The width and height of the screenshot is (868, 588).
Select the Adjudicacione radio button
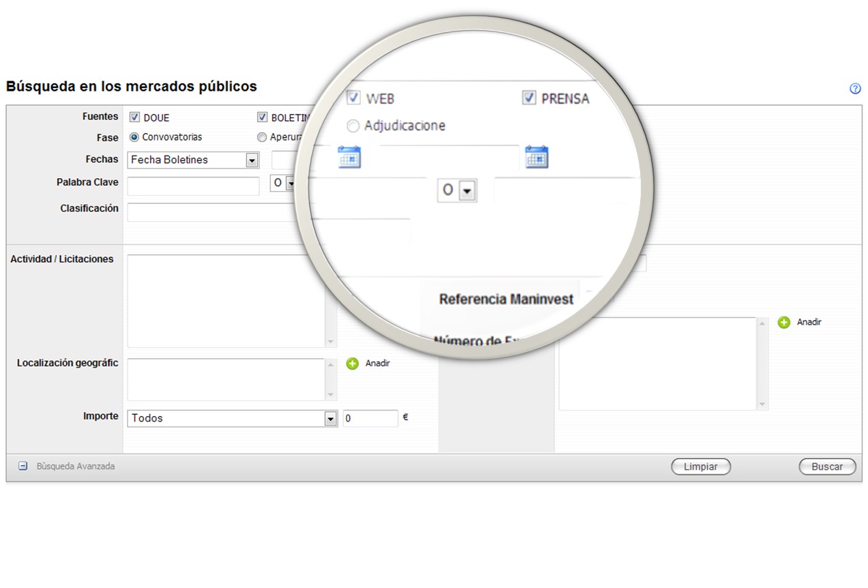(x=353, y=126)
